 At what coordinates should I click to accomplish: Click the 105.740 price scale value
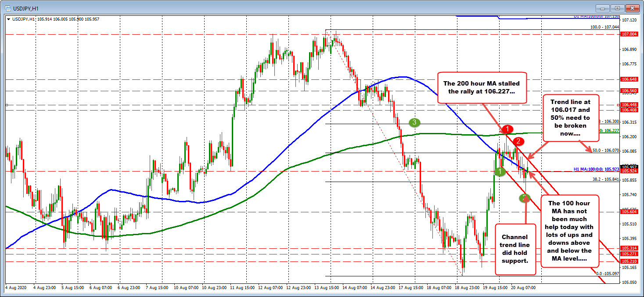click(629, 195)
